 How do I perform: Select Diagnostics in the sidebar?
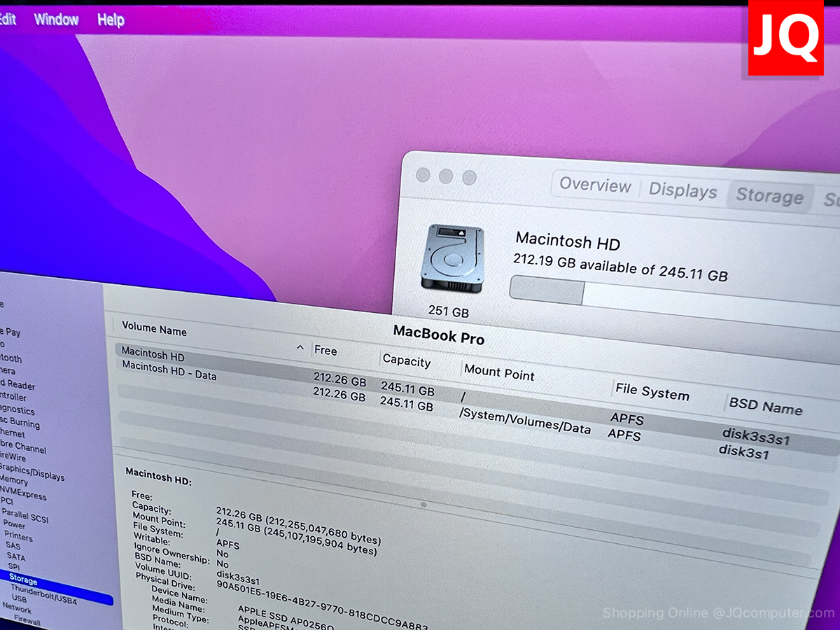(x=17, y=409)
